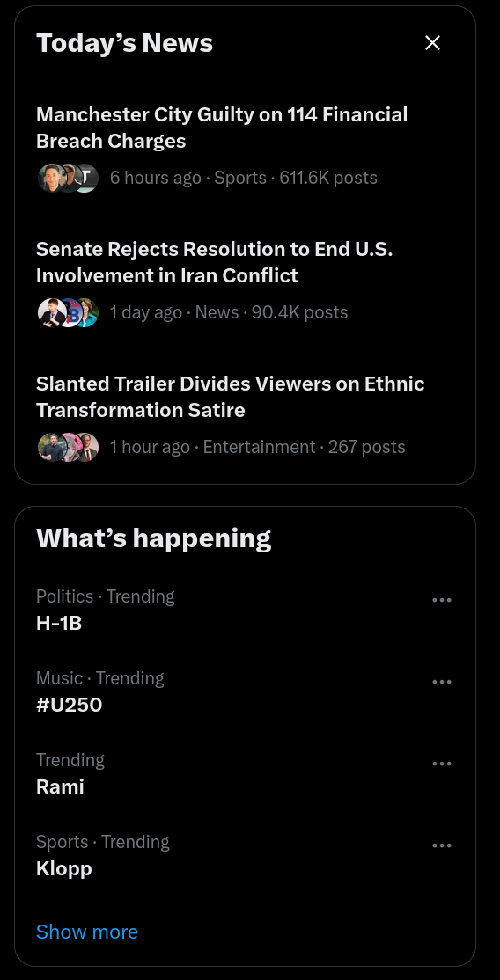Image resolution: width=500 pixels, height=980 pixels.
Task: Open more options for Klopp trend
Action: tap(442, 845)
